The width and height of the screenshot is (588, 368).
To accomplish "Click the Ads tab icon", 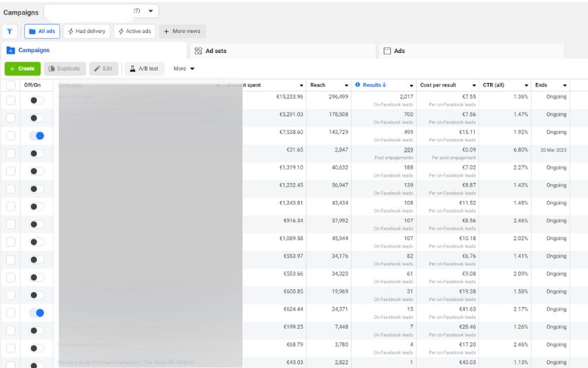I will coord(387,51).
